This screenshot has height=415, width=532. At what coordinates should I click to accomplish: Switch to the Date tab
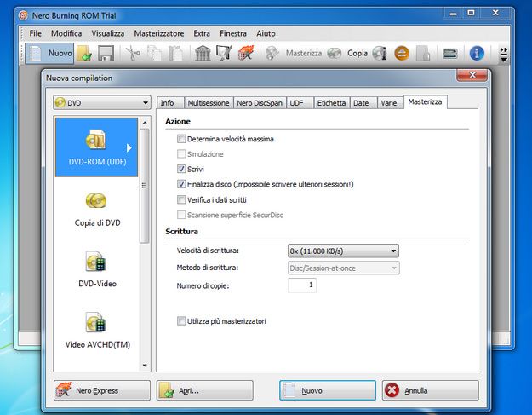363,103
